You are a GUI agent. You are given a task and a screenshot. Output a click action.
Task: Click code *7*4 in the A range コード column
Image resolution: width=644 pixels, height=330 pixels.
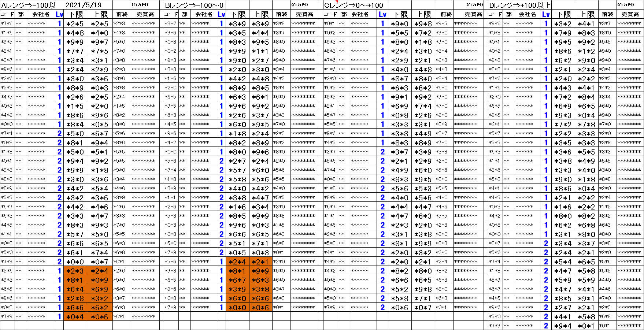coord(7,133)
